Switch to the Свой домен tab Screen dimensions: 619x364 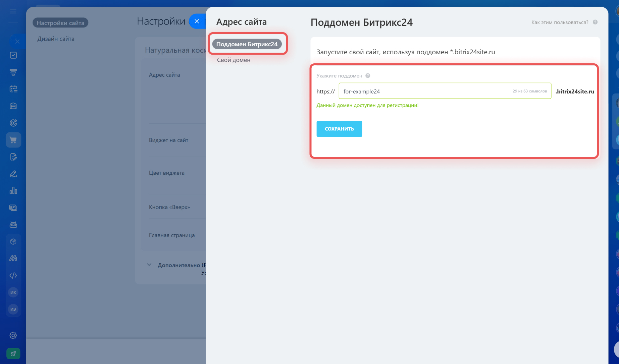(234, 60)
